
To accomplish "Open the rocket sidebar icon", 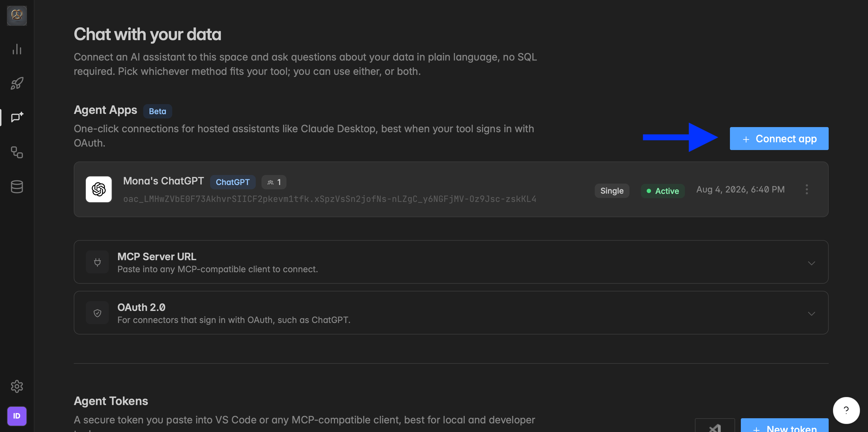I will click(17, 83).
